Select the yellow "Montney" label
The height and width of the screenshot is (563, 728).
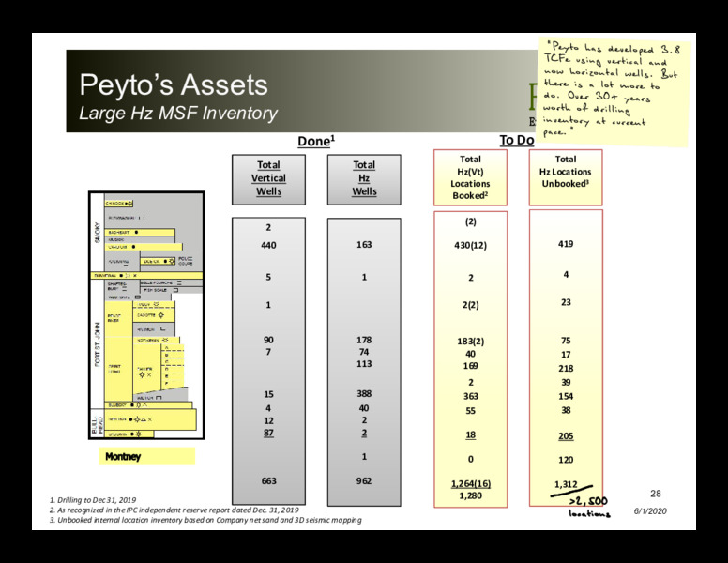[146, 456]
